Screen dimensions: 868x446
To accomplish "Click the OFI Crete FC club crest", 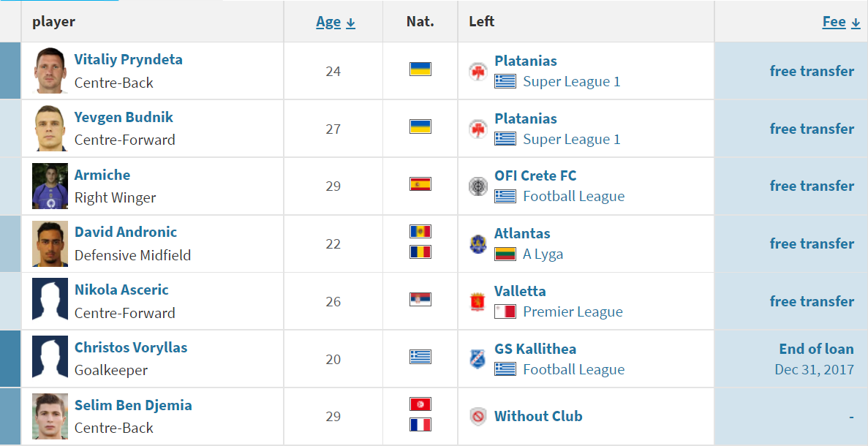I will coord(478,186).
